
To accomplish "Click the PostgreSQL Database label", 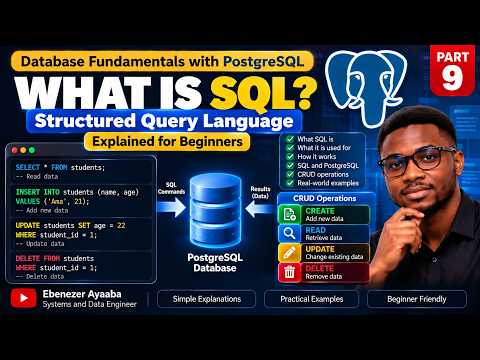I will click(215, 263).
